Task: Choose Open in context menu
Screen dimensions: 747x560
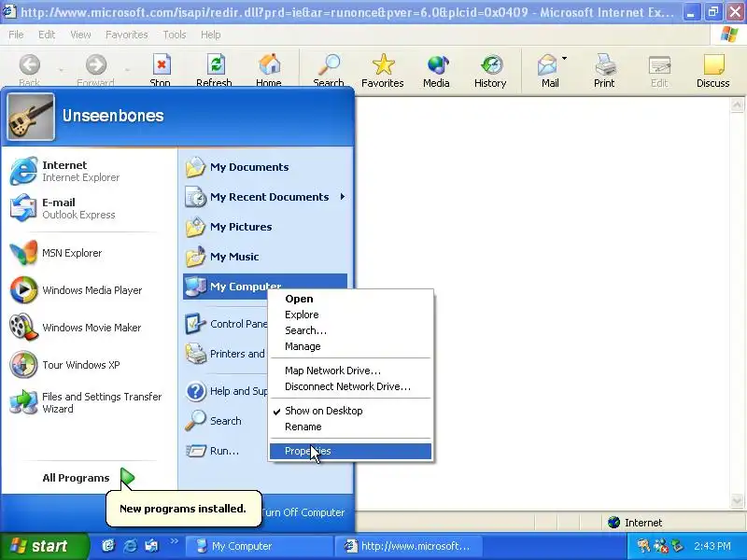Action: click(x=350, y=299)
